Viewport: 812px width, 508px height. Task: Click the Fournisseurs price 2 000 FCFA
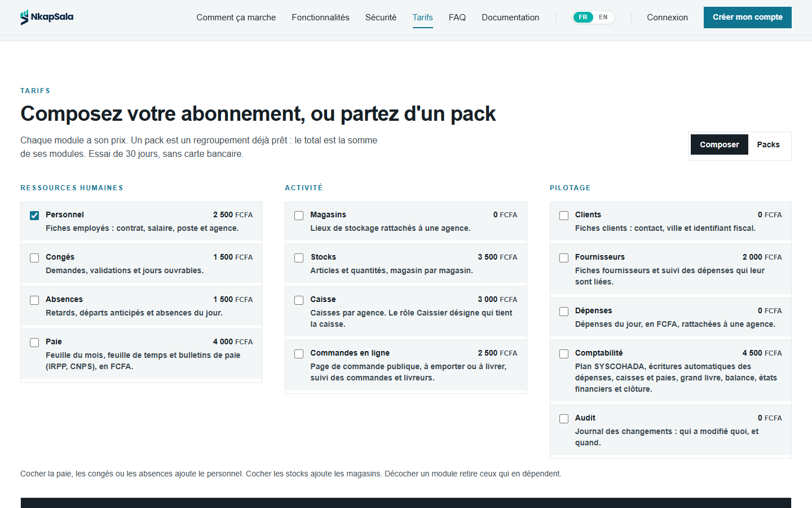click(762, 257)
